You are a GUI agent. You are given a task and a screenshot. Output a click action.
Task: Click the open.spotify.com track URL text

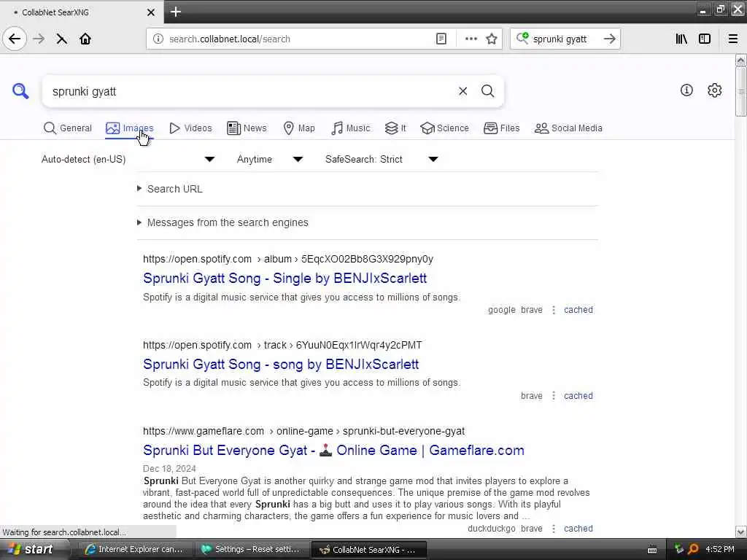tap(282, 345)
